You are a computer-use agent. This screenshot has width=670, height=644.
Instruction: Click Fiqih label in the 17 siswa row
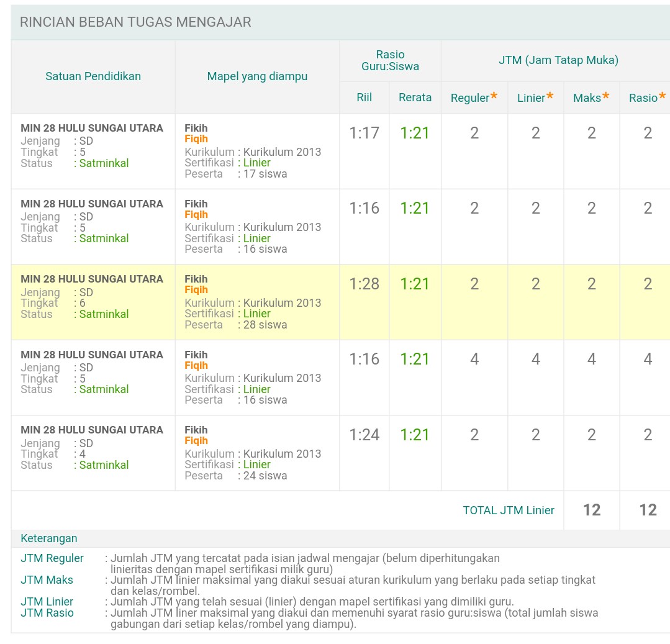coord(196,139)
